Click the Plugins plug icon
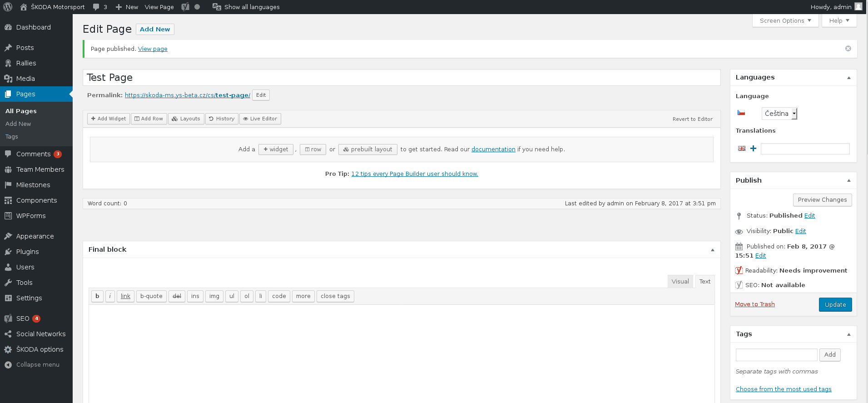 [x=8, y=252]
